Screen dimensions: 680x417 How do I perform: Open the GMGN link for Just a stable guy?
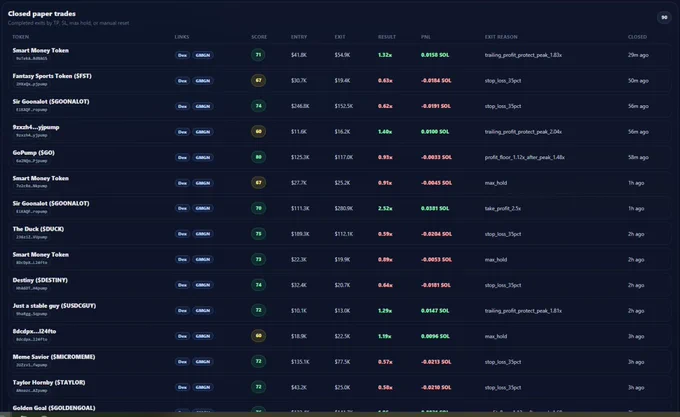pos(203,311)
